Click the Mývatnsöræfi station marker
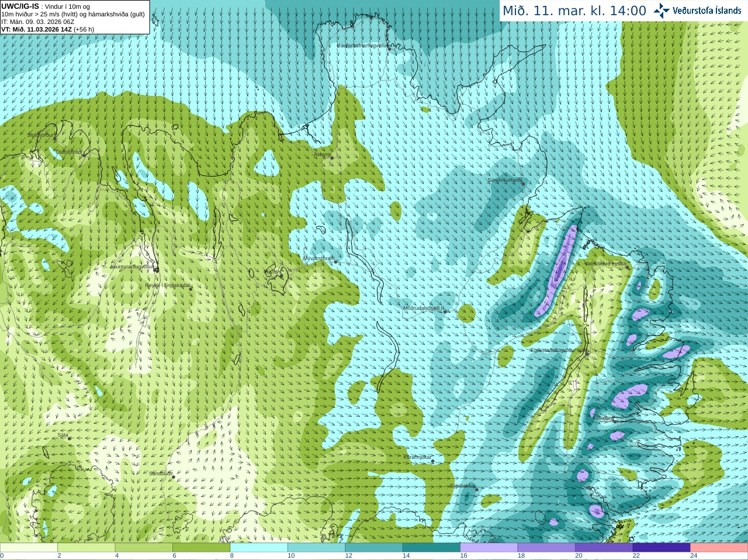Screen dimensions: 748x560 click(x=336, y=262)
